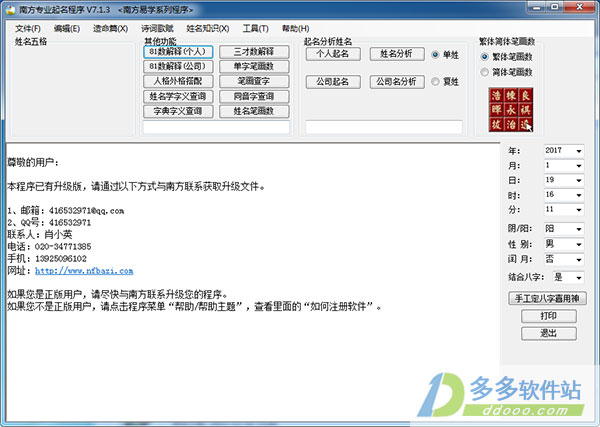The image size is (600, 427).
Task: Click 人格外格搭配 button
Action: (178, 81)
